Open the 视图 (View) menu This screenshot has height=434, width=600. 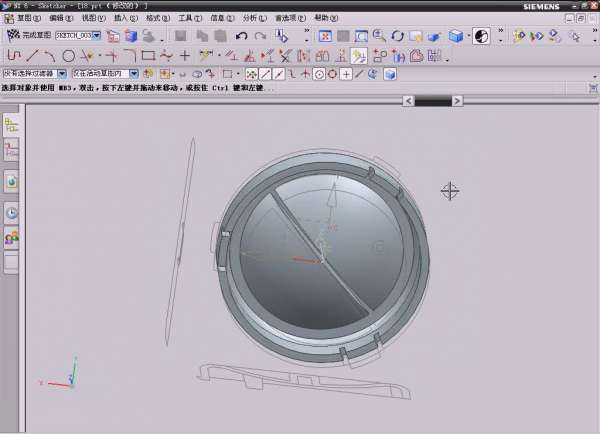[x=94, y=18]
